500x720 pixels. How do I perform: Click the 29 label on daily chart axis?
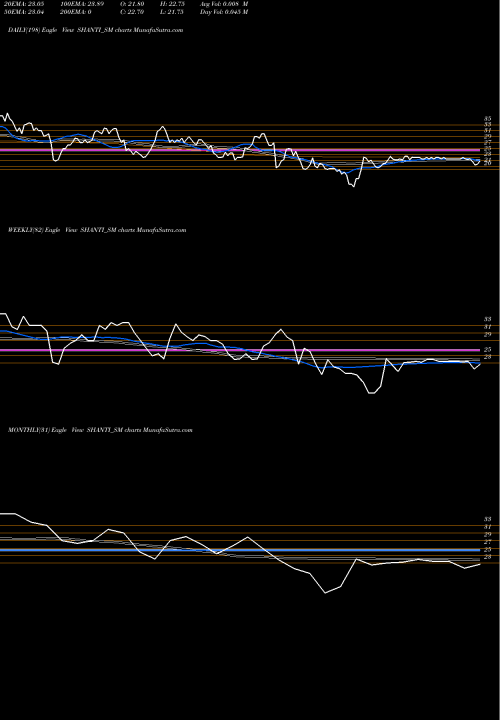[x=487, y=137]
